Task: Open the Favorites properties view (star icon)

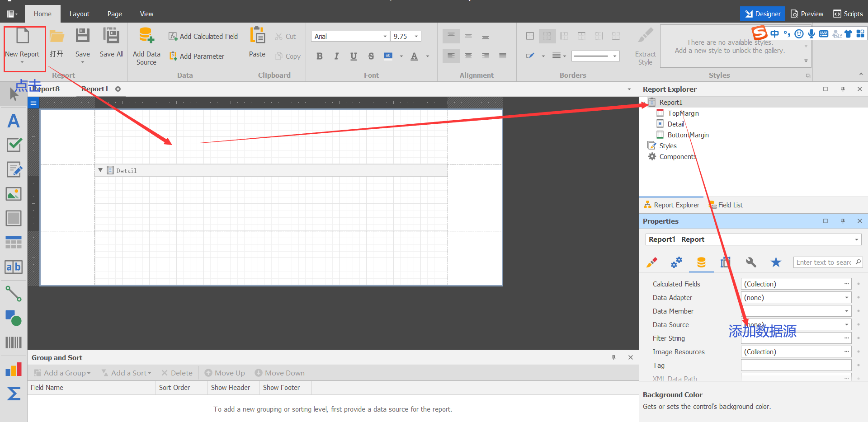Action: point(776,262)
